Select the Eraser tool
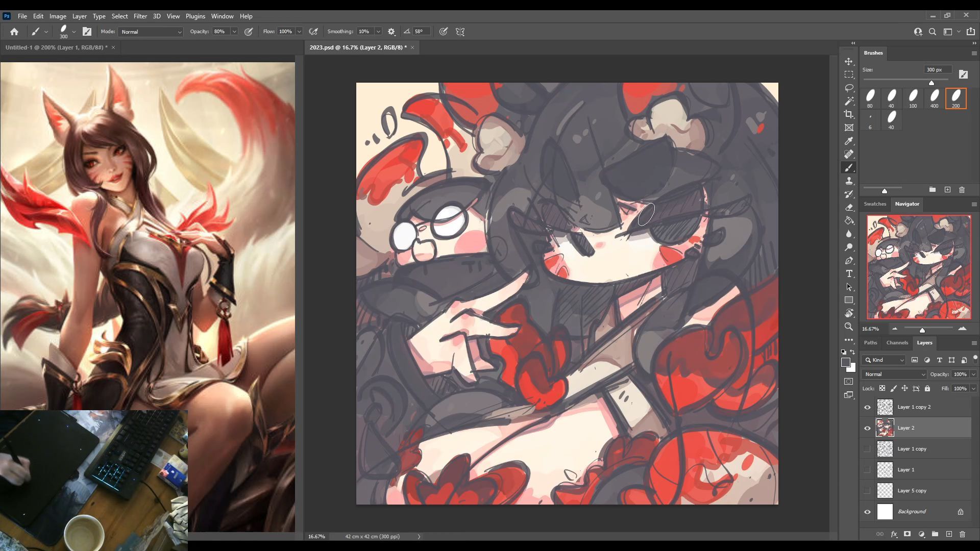 click(849, 207)
